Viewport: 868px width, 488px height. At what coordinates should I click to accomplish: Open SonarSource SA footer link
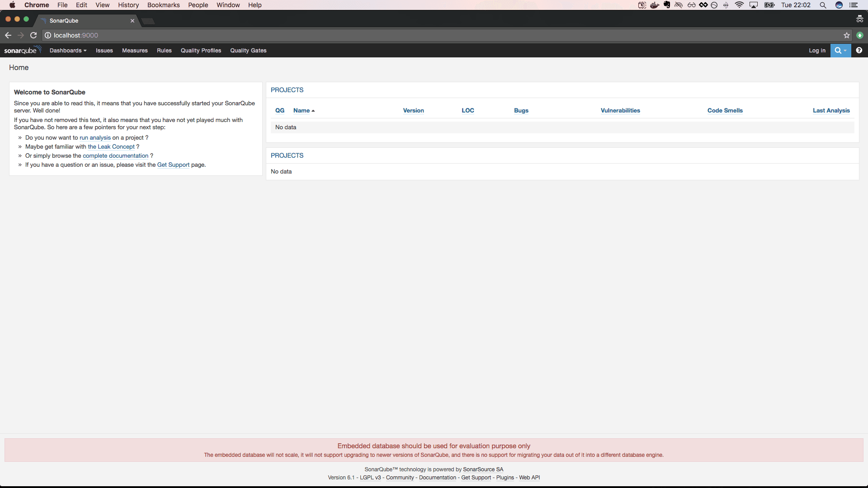click(483, 469)
